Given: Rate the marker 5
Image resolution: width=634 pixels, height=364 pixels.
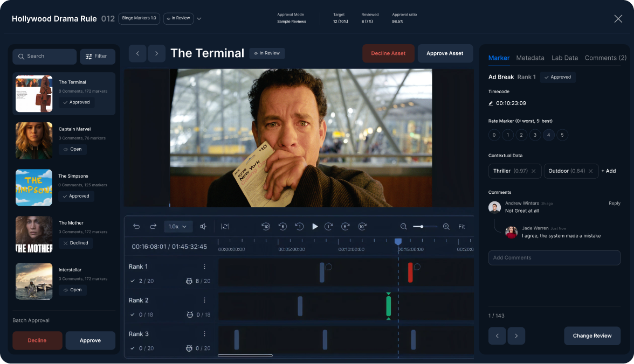Looking at the screenshot, I should click(562, 135).
